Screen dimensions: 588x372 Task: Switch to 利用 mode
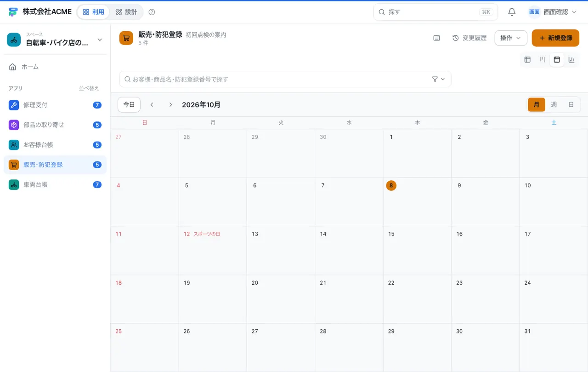pos(93,12)
